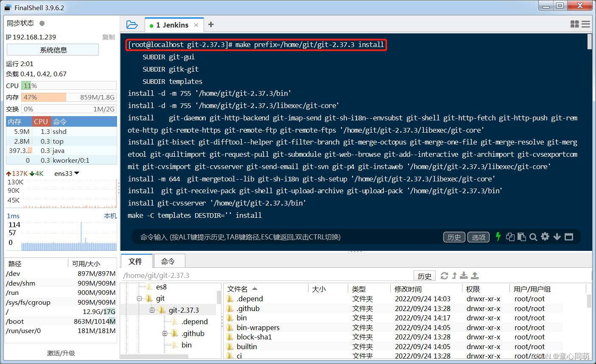Toggle fullscreen with the rectangle icon
This screenshot has height=364, width=596.
(x=569, y=237)
